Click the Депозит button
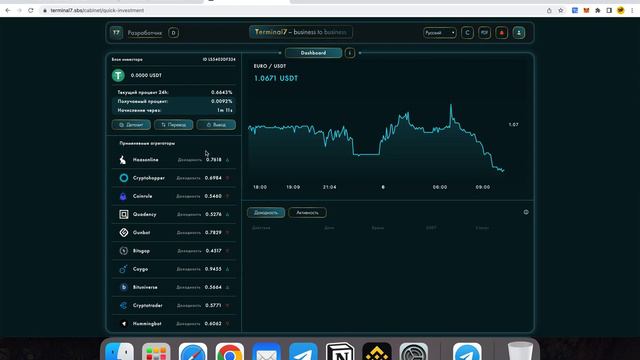This screenshot has width=640, height=360. 131,125
